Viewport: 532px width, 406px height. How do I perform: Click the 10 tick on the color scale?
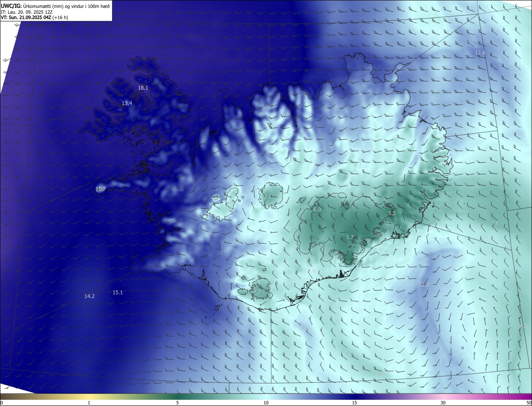[266, 403]
